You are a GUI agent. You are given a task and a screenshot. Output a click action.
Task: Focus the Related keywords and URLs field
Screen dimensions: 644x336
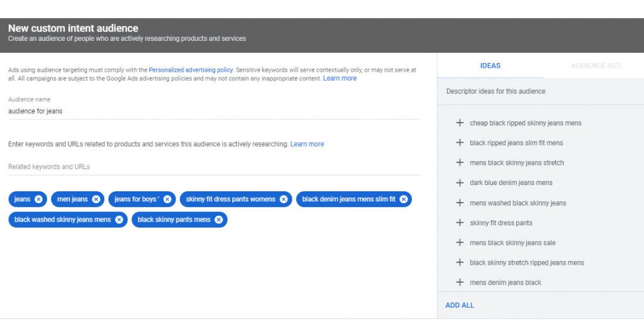[214, 167]
